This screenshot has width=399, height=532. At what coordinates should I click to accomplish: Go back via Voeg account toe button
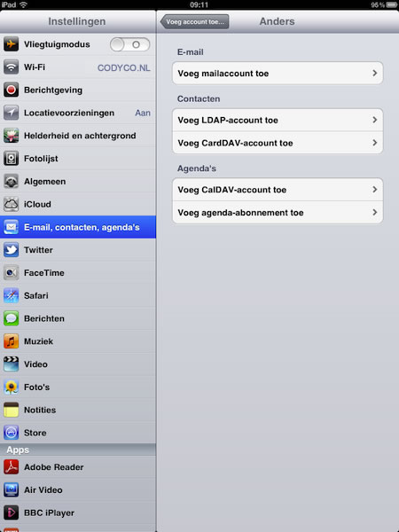(x=194, y=21)
